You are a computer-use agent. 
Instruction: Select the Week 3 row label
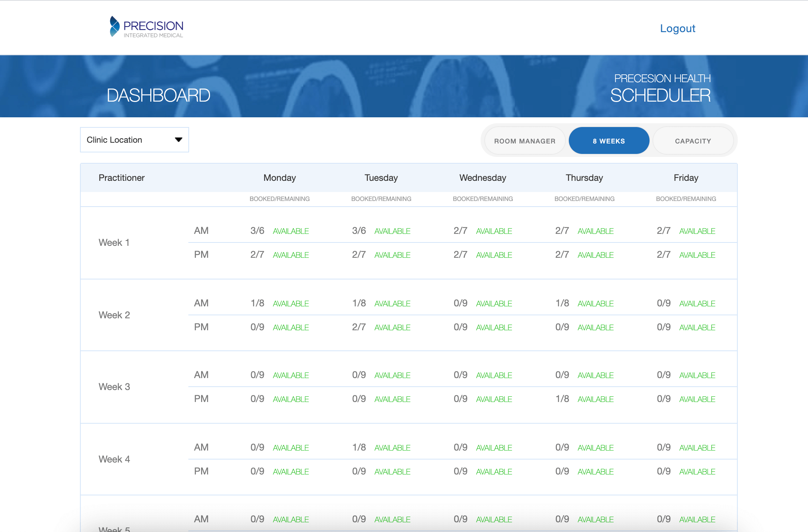[114, 387]
